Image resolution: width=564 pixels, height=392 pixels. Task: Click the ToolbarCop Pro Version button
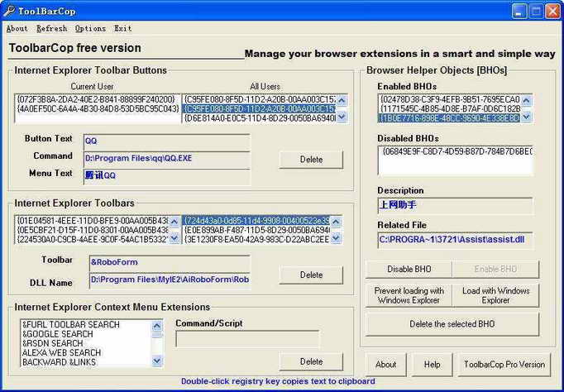pos(504,364)
